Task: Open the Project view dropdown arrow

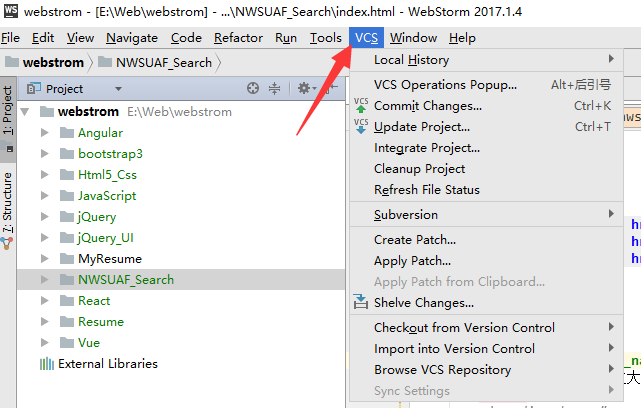Action: coord(118,89)
